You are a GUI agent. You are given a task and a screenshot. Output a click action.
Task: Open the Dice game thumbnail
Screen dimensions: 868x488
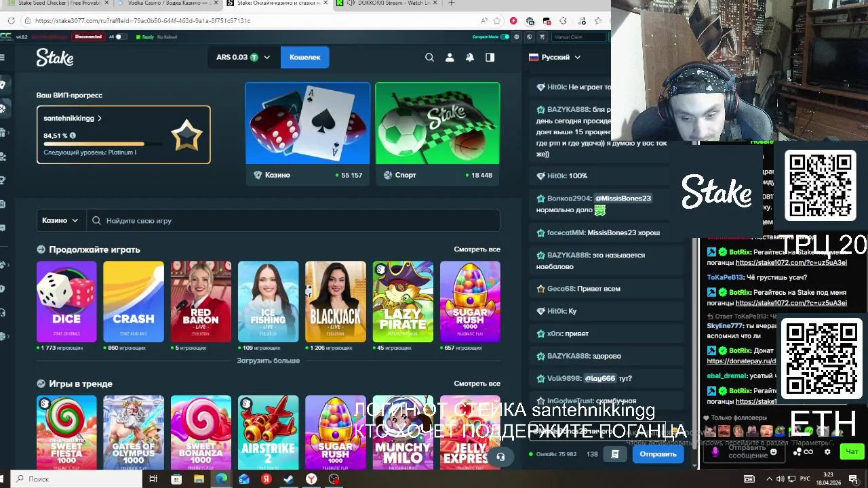(66, 302)
